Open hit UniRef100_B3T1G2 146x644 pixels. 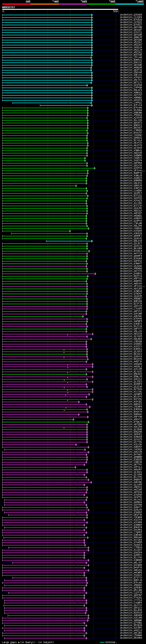point(131,196)
